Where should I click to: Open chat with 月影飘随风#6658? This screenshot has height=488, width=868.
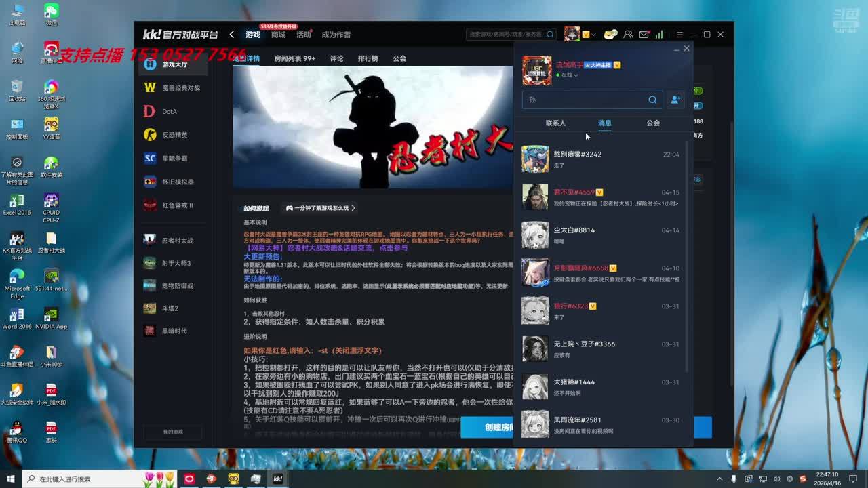pos(601,273)
